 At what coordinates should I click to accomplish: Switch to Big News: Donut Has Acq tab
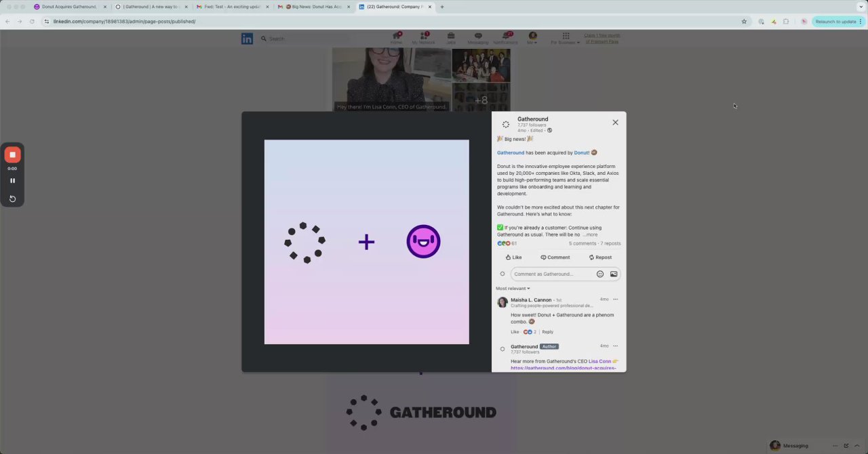(x=313, y=7)
